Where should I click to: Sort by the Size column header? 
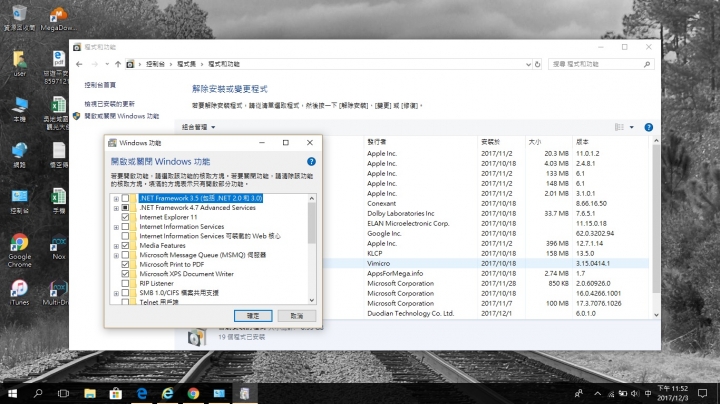(x=549, y=142)
